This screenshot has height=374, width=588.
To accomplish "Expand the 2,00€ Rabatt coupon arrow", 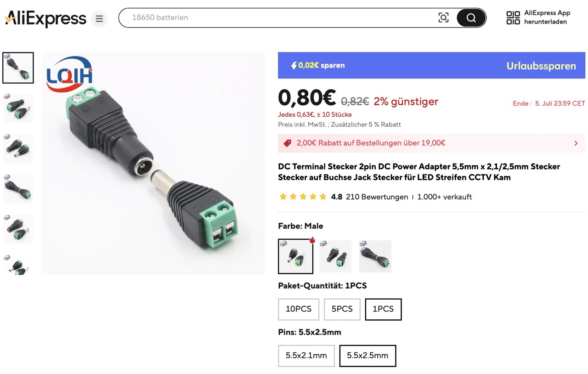I will click(x=576, y=143).
